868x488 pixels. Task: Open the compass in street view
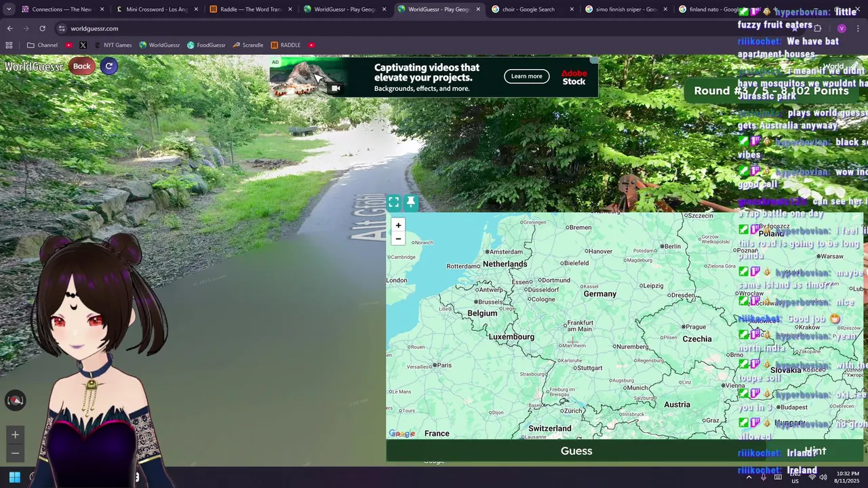tap(15, 401)
